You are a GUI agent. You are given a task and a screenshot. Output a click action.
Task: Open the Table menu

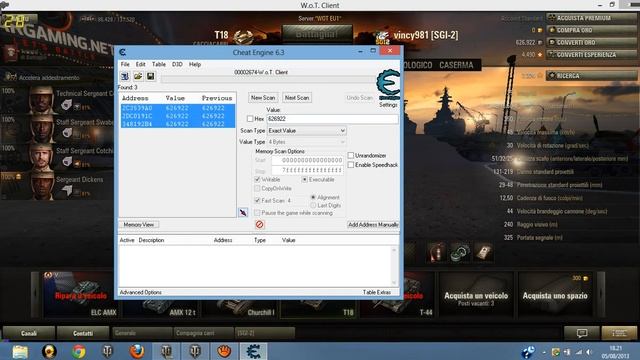(x=159, y=64)
